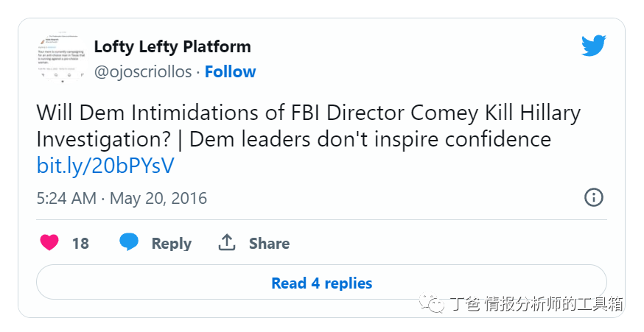Click the Reply text label
This screenshot has height=332, width=644.
(171, 244)
